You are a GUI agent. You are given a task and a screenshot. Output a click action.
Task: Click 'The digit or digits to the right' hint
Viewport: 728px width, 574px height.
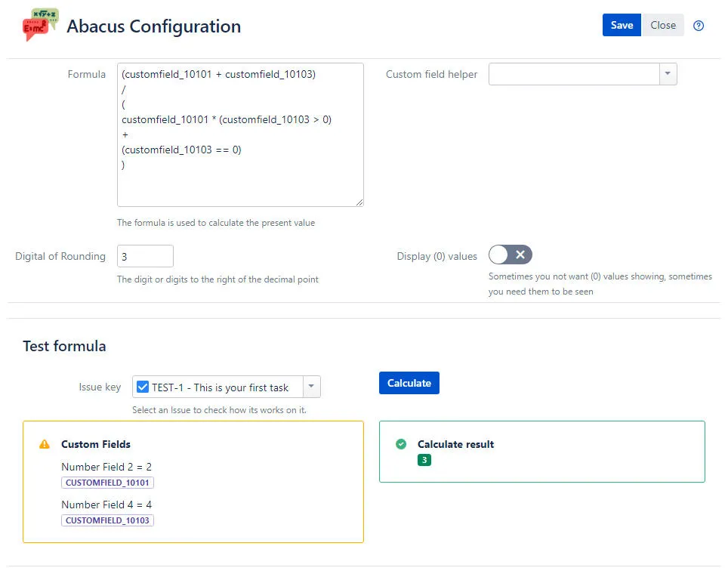tap(217, 279)
